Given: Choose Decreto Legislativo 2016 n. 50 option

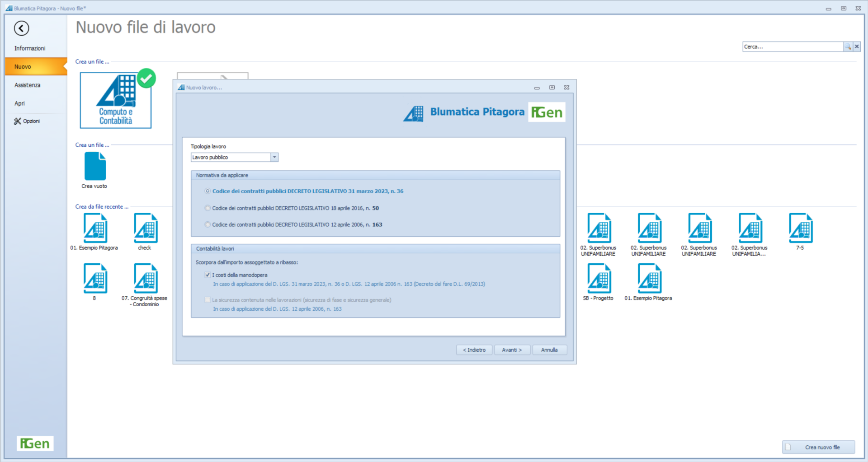Looking at the screenshot, I should point(208,208).
